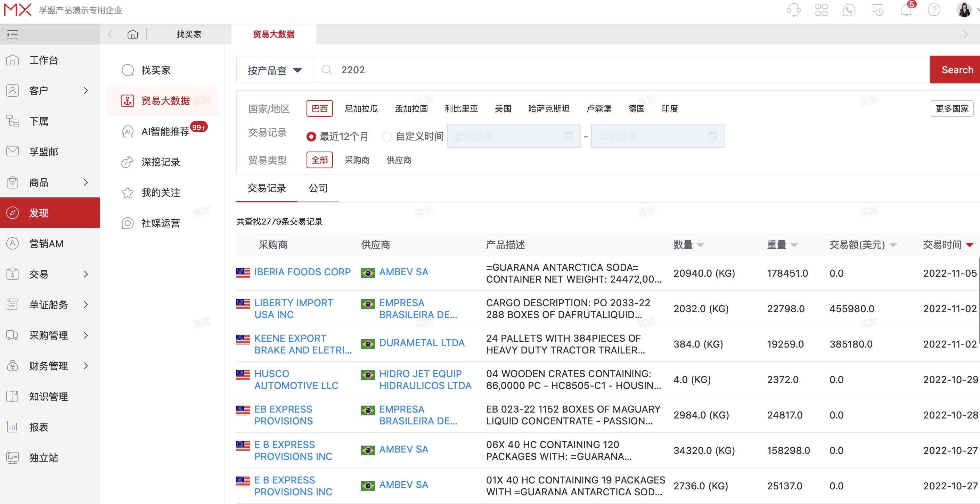Screen dimensions: 980x504
Task: Collapse the sidebar menu toggle icon
Action: point(12,35)
